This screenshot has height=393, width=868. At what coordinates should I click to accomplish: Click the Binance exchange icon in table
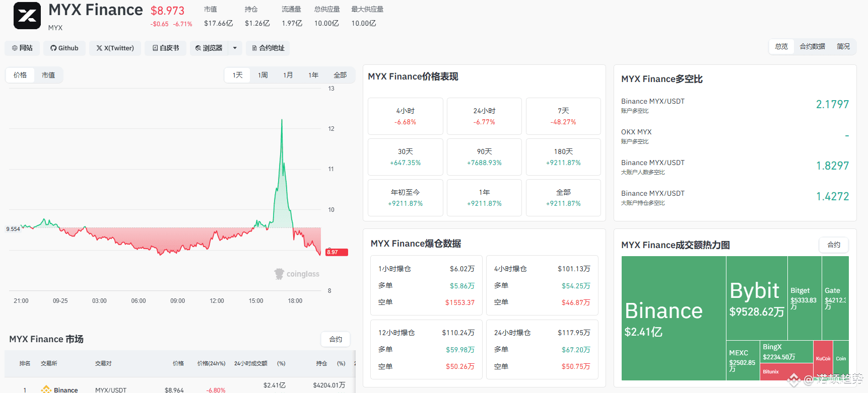[46, 389]
